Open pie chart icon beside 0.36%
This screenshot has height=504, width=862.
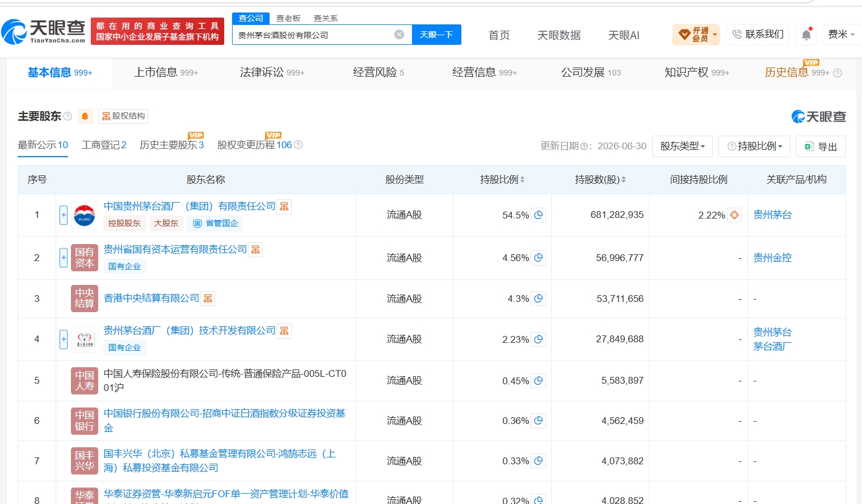tap(539, 421)
